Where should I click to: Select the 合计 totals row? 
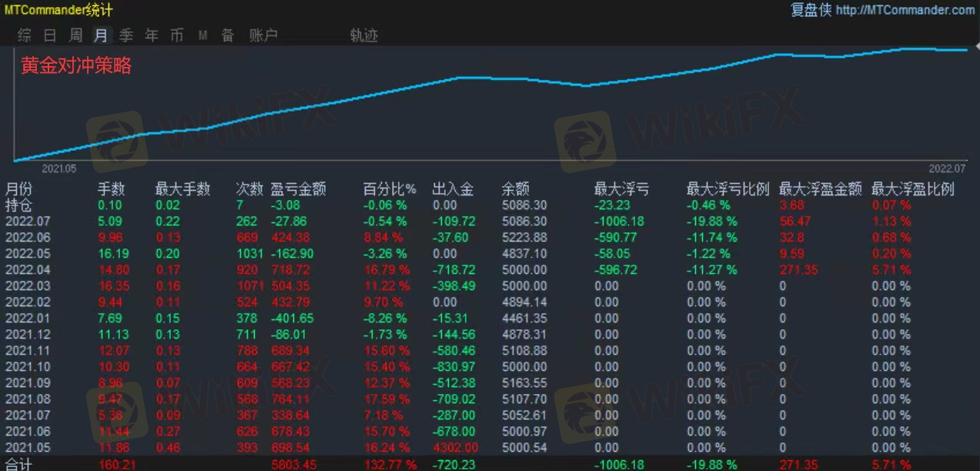point(18,465)
